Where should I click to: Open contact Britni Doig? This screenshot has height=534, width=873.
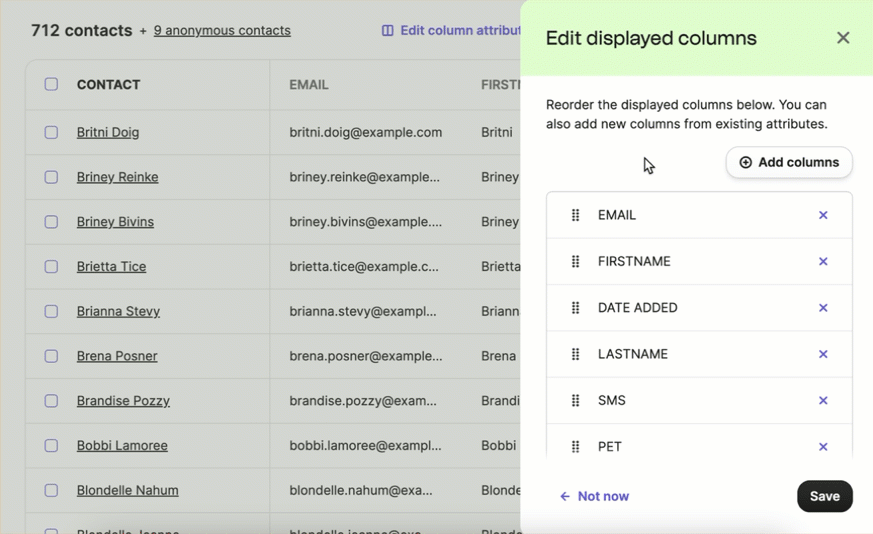[x=108, y=133]
